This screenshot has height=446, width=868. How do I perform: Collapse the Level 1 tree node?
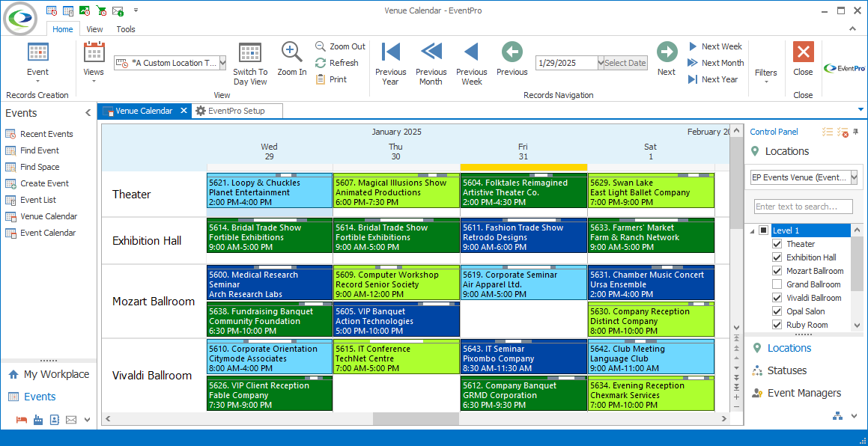pos(753,230)
